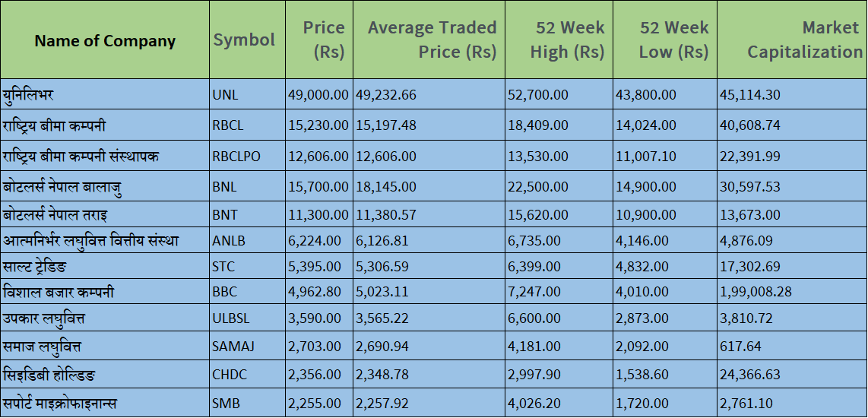
Task: Select the Symbol column header
Action: (244, 40)
